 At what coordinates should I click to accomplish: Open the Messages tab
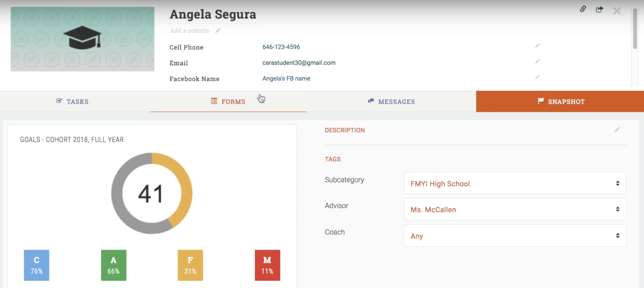pos(391,102)
